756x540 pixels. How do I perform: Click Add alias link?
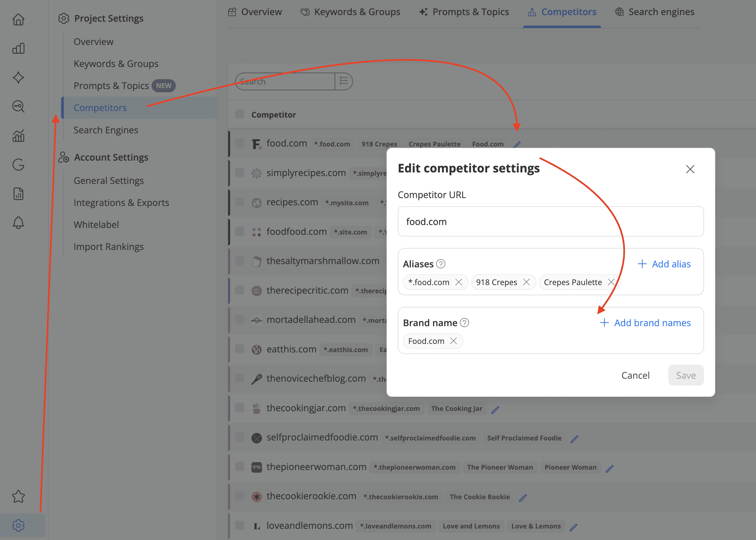click(664, 264)
